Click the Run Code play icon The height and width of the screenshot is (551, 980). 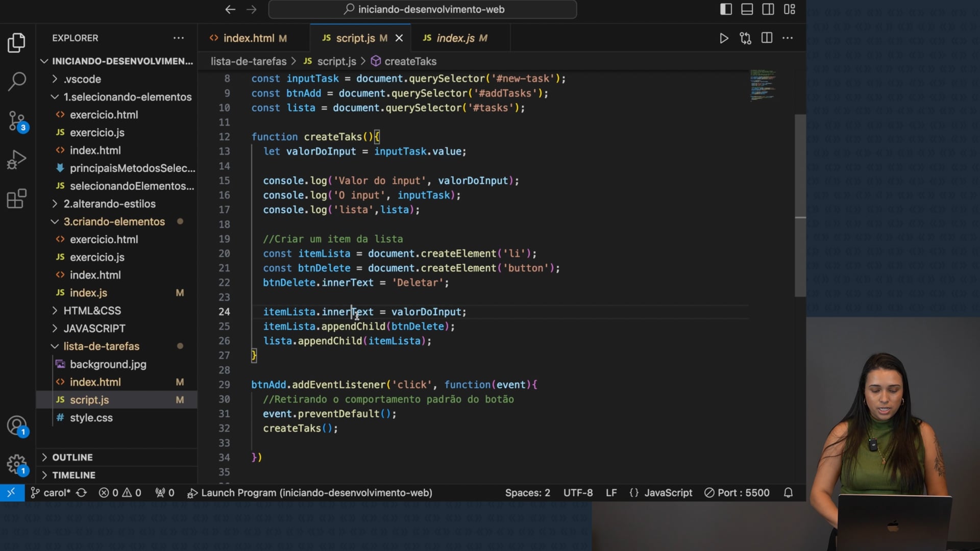[724, 38]
